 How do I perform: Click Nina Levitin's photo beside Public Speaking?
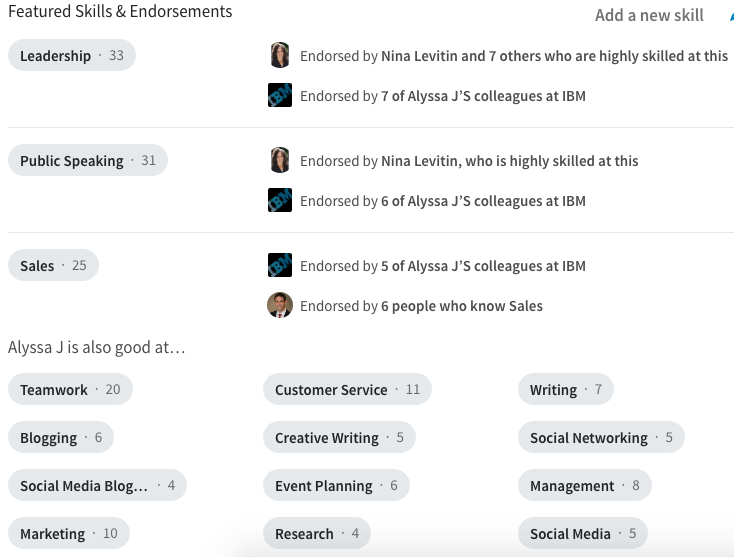point(280,161)
